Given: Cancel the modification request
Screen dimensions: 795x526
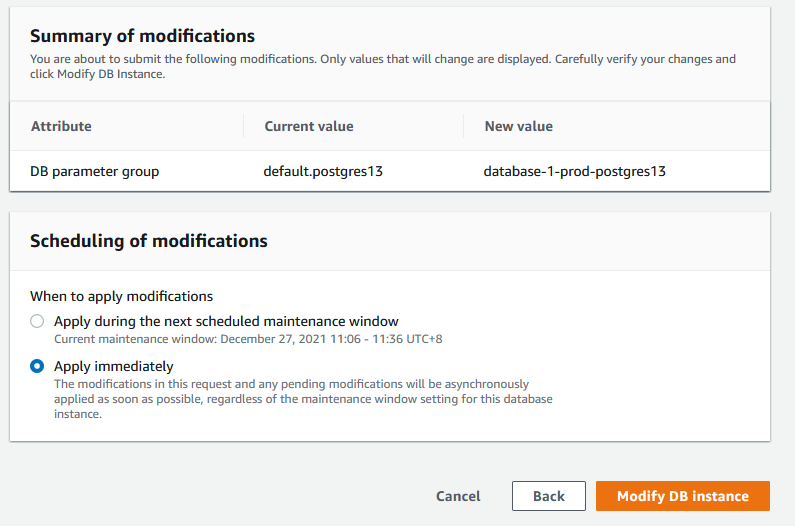Looking at the screenshot, I should (x=458, y=496).
